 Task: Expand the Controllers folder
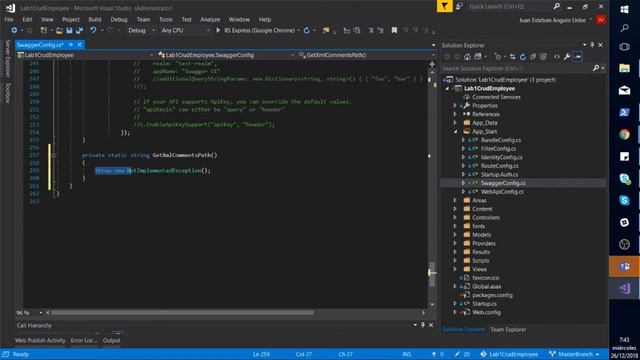coord(455,218)
